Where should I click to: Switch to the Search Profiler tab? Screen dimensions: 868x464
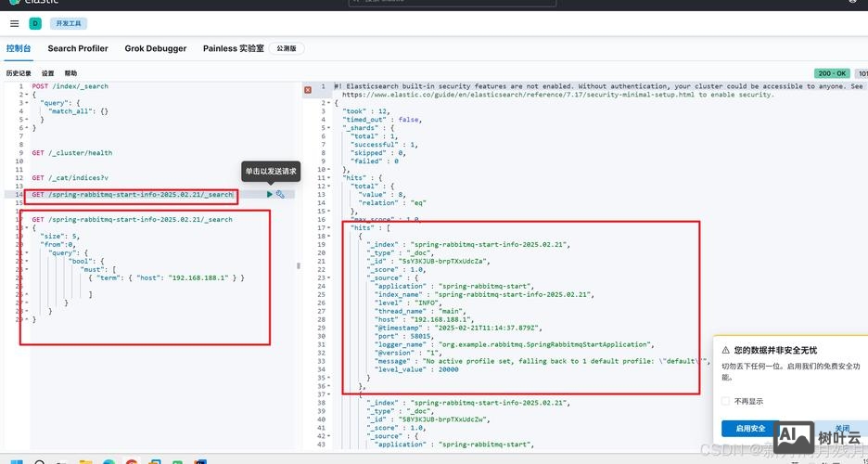click(x=78, y=48)
